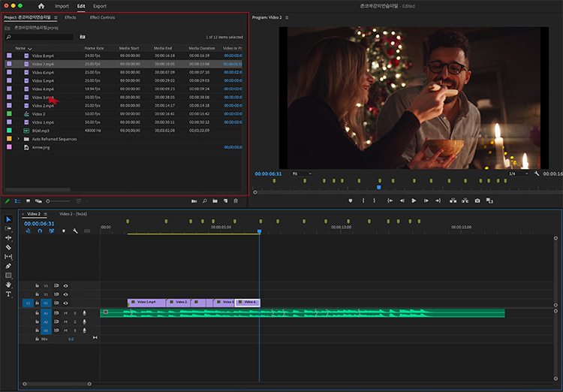Open Program Monitor panel menu
The image size is (563, 392).
(x=287, y=17)
